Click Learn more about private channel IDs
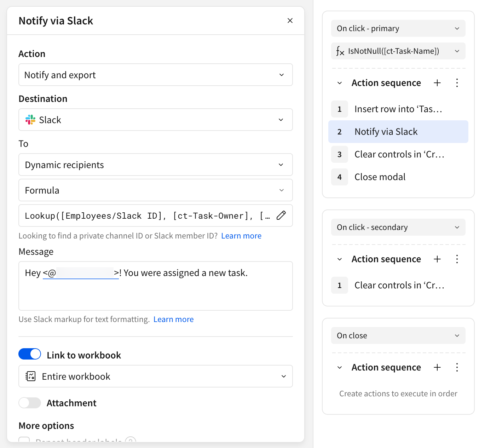Screen dimensions: 479x448 (x=241, y=236)
